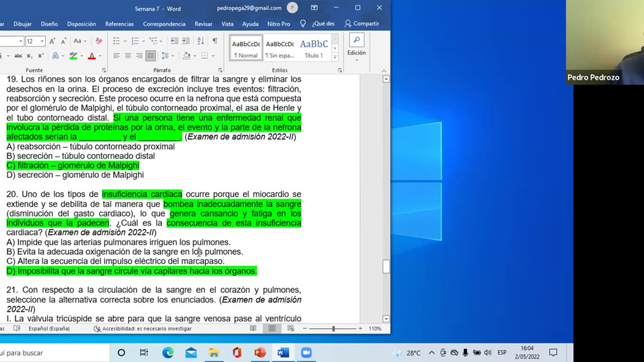Open the Ayuda tab
Viewport: 644px width, 362px height.
tap(250, 24)
